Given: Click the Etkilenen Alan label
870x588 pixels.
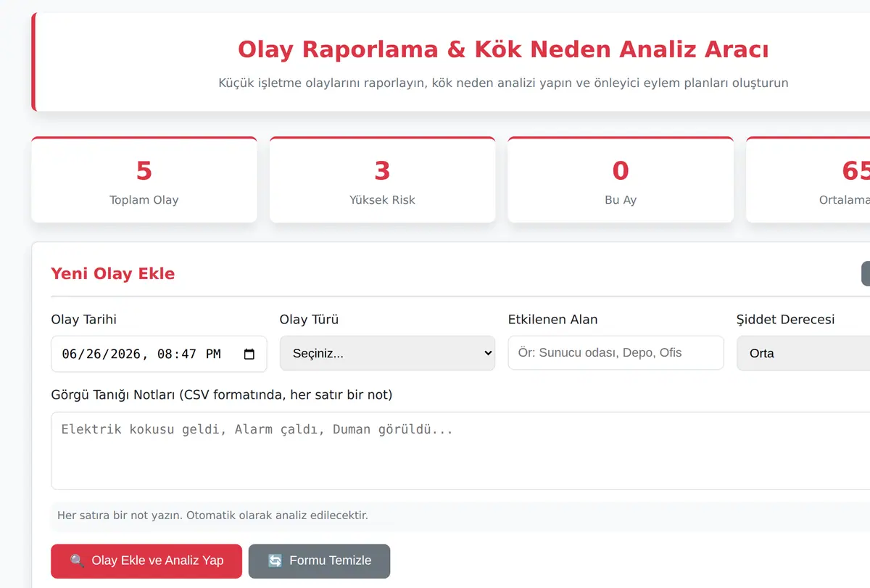Looking at the screenshot, I should [x=553, y=319].
